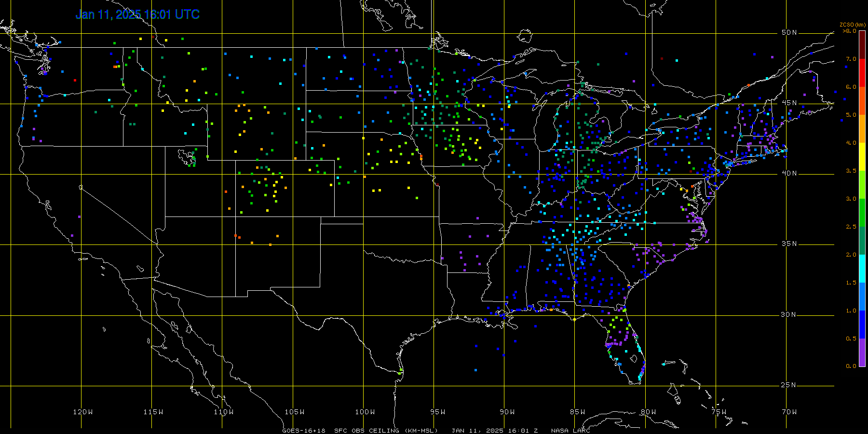Click the 25N latitude label
The width and height of the screenshot is (868, 434).
pos(789,385)
